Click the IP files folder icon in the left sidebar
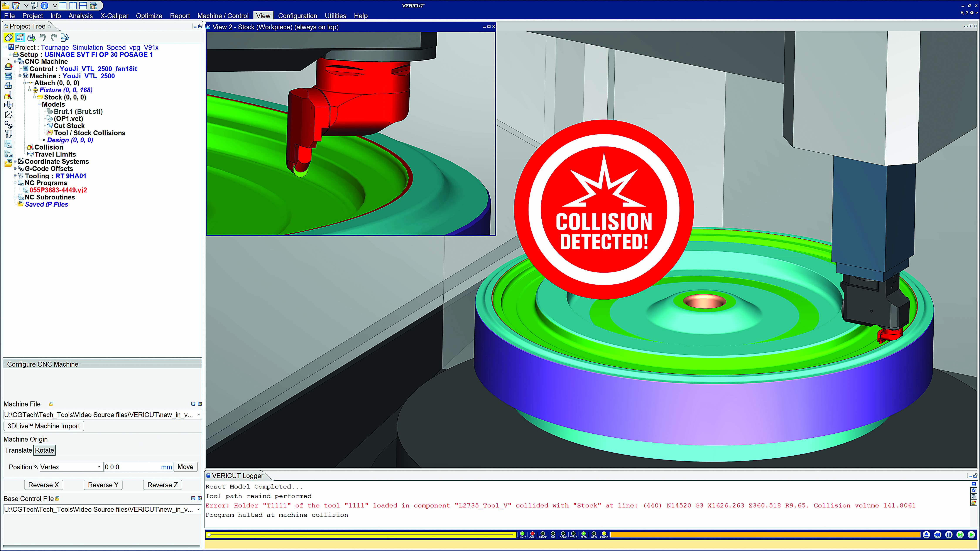Screen dimensions: 980x551 pos(8,163)
